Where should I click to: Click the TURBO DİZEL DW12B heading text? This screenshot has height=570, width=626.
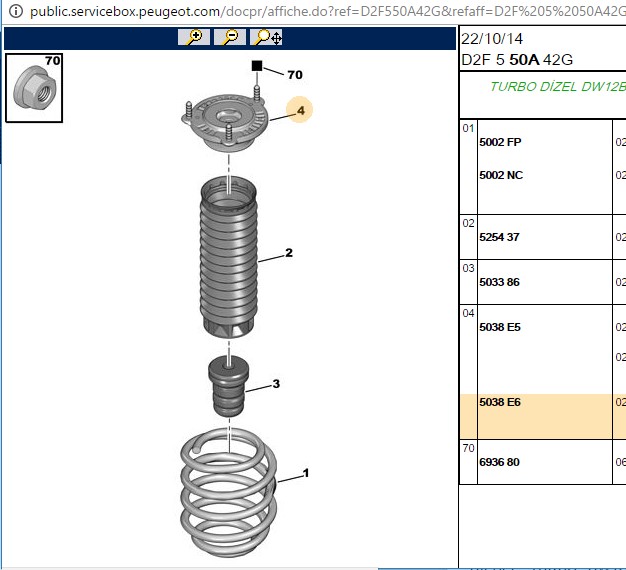pyautogui.click(x=558, y=87)
